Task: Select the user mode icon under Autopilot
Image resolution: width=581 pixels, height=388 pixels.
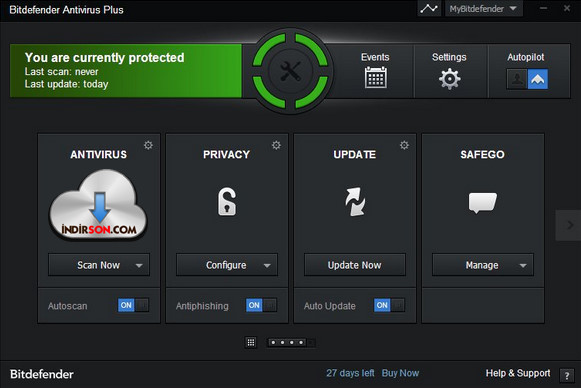Action: click(517, 79)
